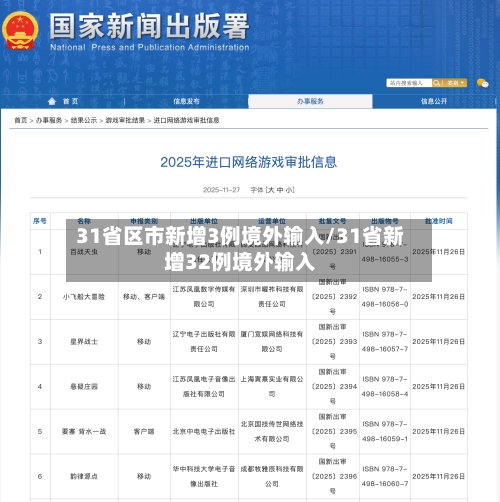Screen dimensions: 500x502
Task: Set font size to 大
Action: click(x=271, y=190)
